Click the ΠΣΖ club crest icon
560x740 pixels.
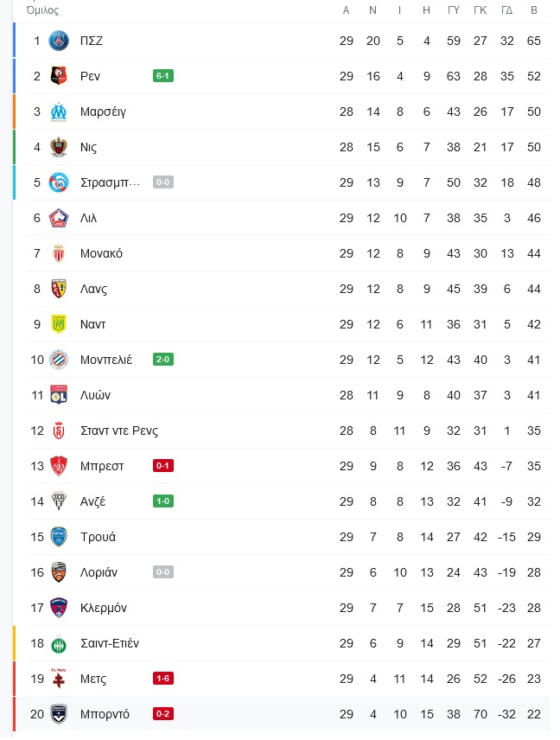pyautogui.click(x=59, y=41)
